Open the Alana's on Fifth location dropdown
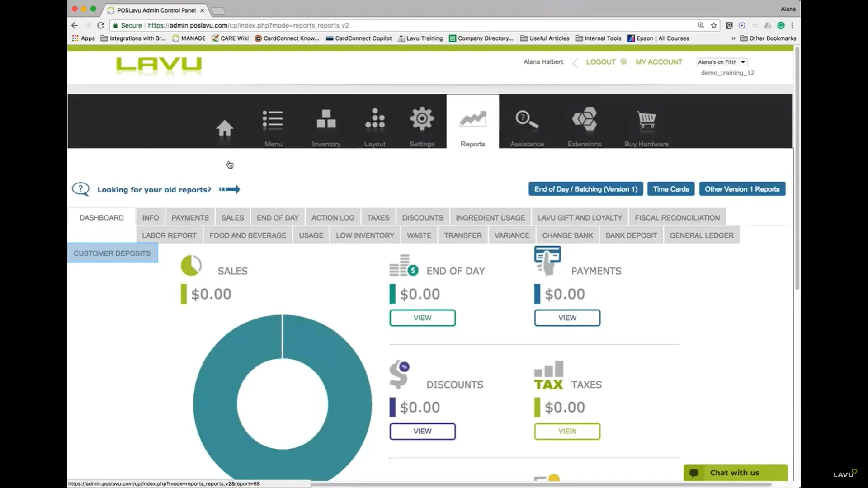This screenshot has width=868, height=488. point(722,62)
